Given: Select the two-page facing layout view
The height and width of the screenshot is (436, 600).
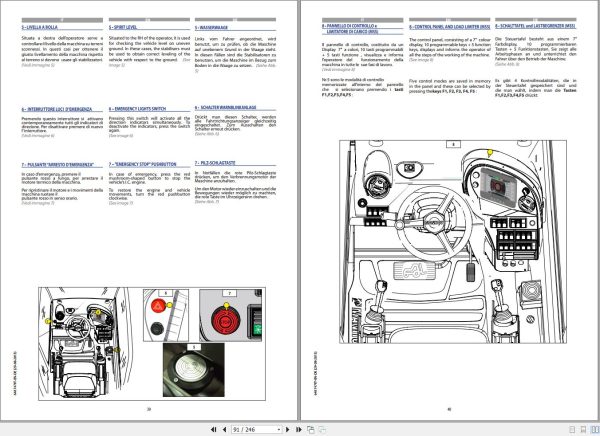Looking at the screenshot, I should [595, 429].
